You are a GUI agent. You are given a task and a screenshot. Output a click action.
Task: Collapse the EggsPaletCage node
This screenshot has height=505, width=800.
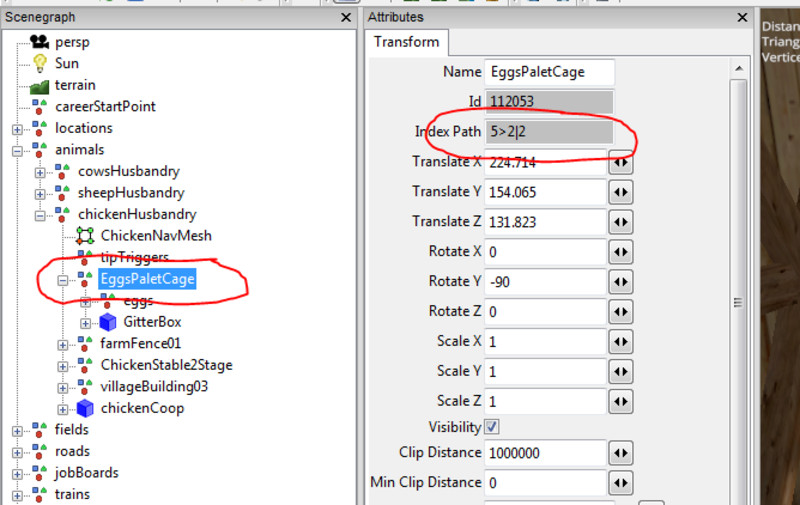[x=63, y=280]
